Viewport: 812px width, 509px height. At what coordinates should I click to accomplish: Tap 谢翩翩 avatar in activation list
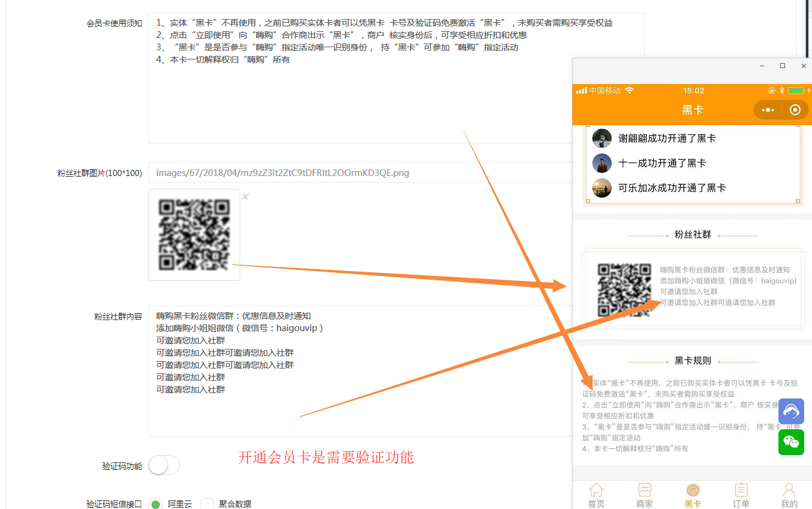coord(602,139)
